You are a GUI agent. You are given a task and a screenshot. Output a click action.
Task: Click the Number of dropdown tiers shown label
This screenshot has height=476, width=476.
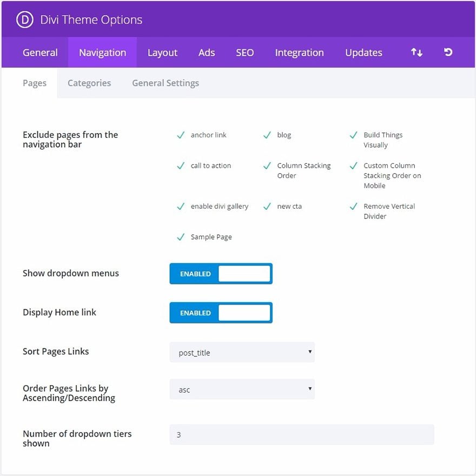click(x=77, y=438)
